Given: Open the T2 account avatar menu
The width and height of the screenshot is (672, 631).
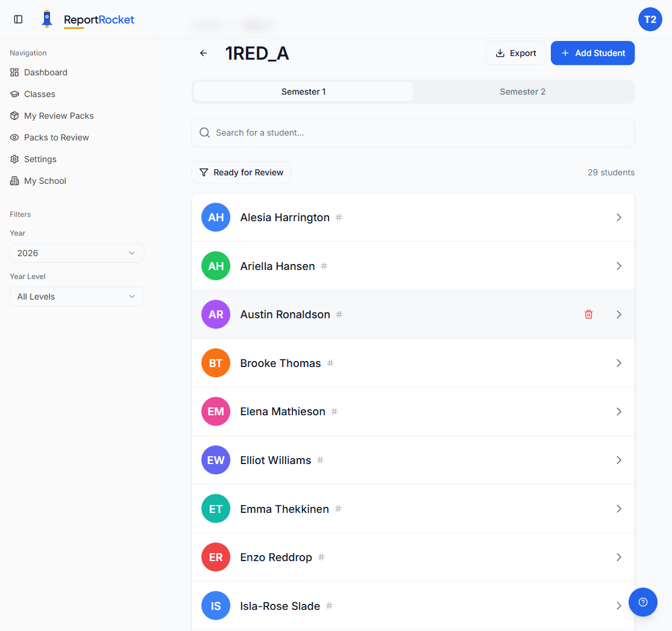Looking at the screenshot, I should pos(650,19).
